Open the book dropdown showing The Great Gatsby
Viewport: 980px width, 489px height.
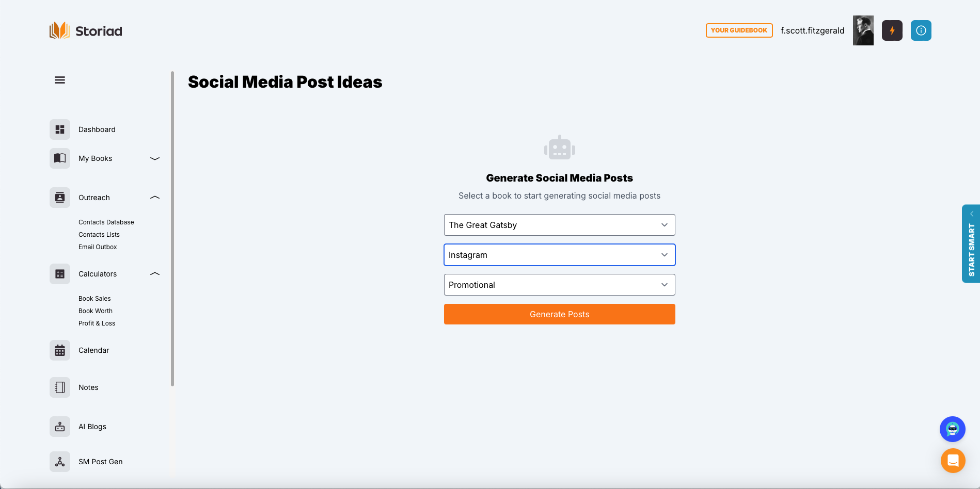coord(560,225)
